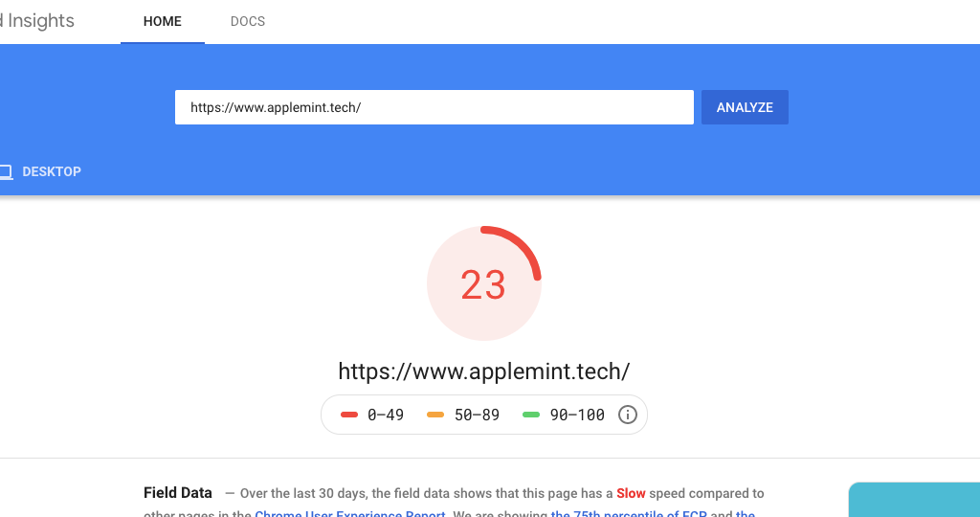The image size is (980, 517).
Task: Click the performance score 23 gauge
Action: coord(483,283)
